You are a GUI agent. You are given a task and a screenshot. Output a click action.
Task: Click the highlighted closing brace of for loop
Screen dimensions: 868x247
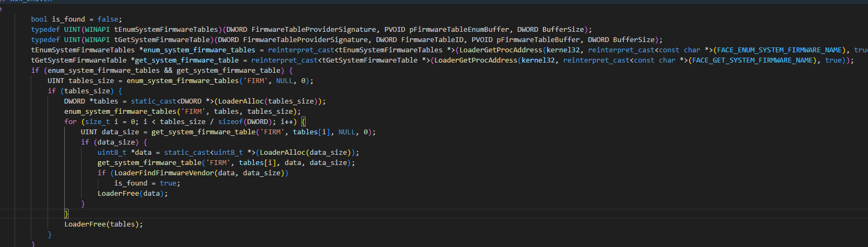click(66, 214)
